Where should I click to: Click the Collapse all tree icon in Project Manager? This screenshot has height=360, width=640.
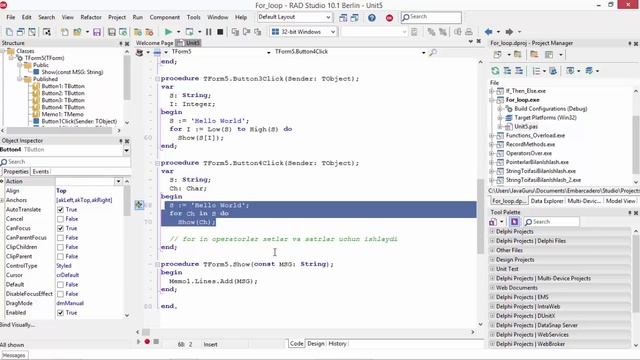coord(519,71)
